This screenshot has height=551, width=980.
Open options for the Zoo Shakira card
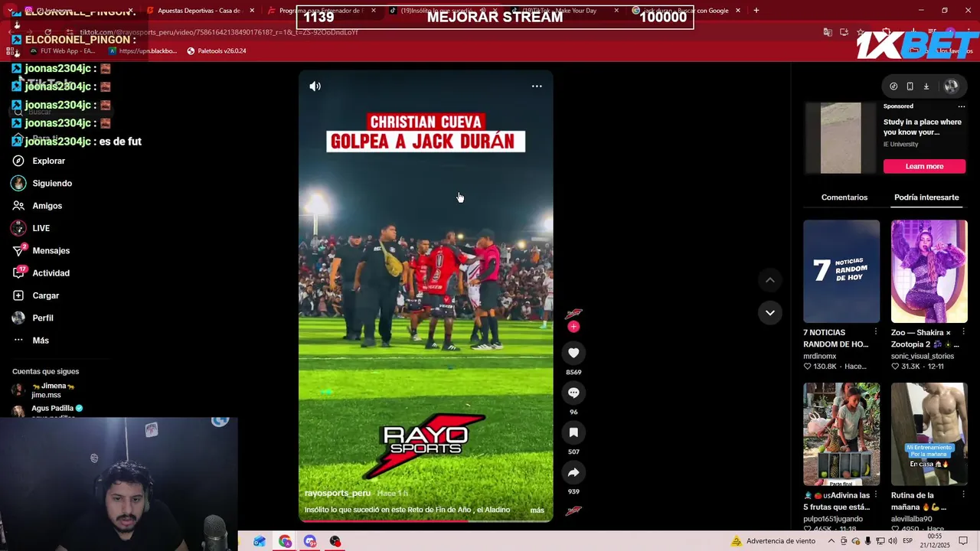963,332
